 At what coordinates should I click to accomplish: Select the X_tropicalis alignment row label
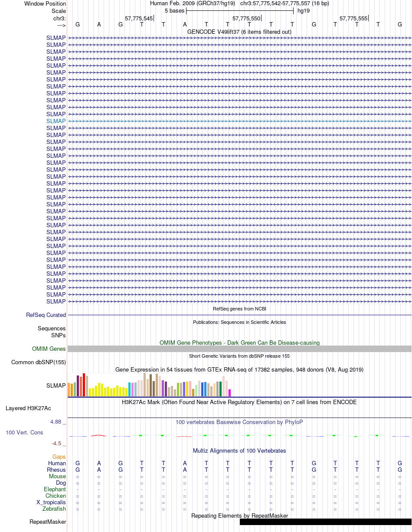[x=51, y=503]
